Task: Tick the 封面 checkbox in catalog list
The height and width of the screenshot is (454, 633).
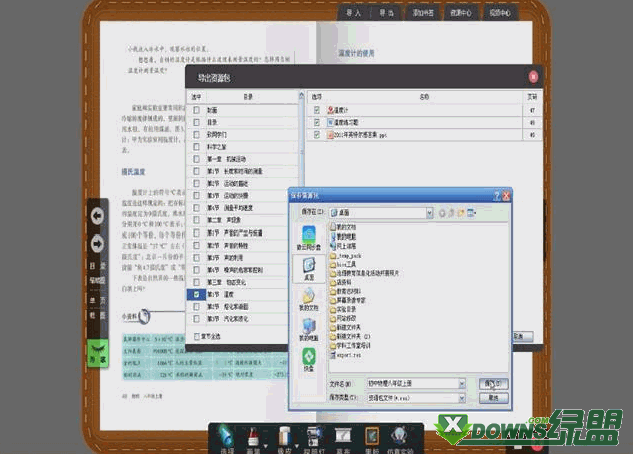Action: pos(196,110)
